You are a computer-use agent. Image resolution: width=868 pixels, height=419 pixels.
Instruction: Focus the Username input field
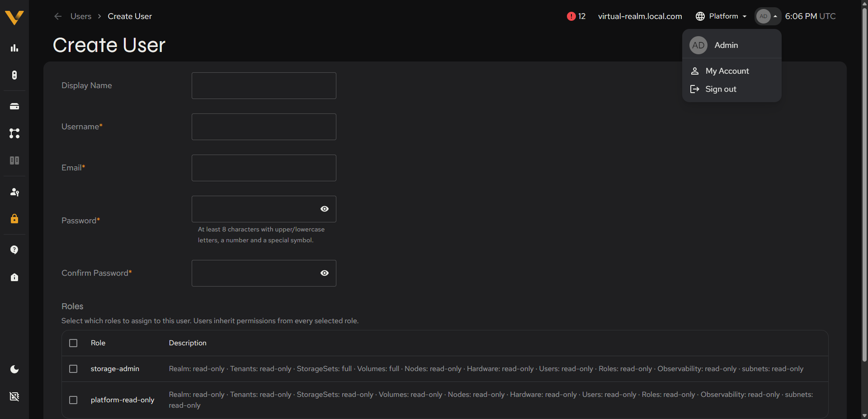point(264,127)
